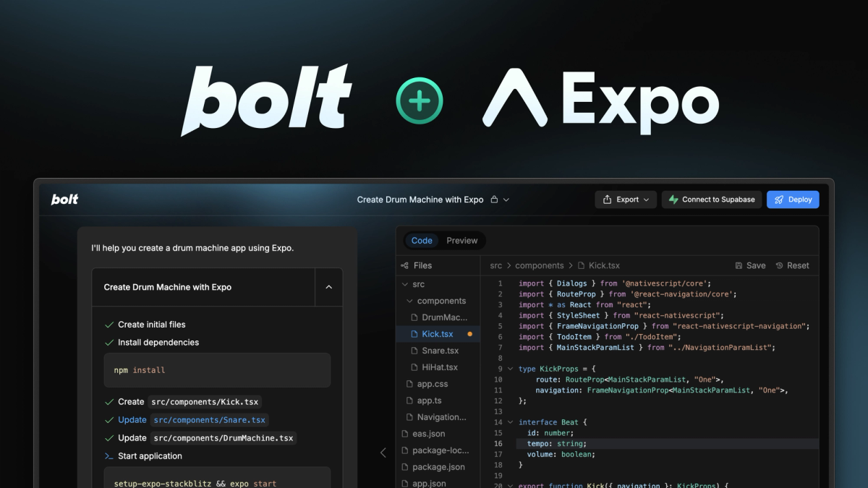Click the checkmark next to Create initial files

110,325
